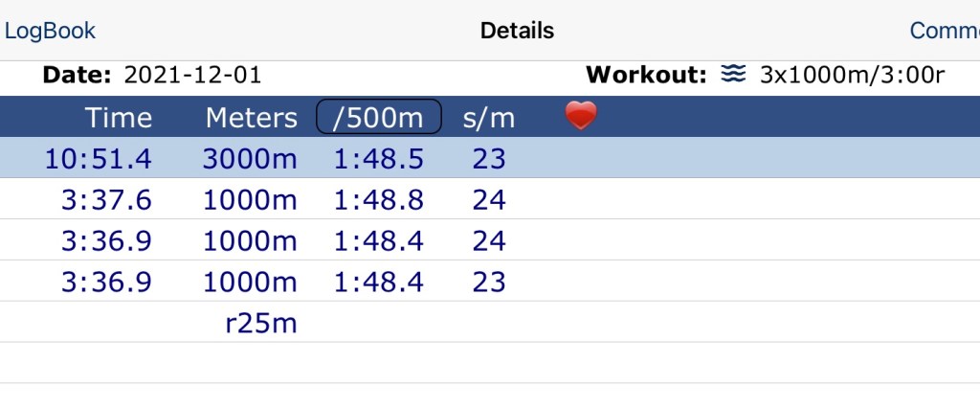This screenshot has height=408, width=980.
Task: Click the Workout label
Action: (646, 75)
